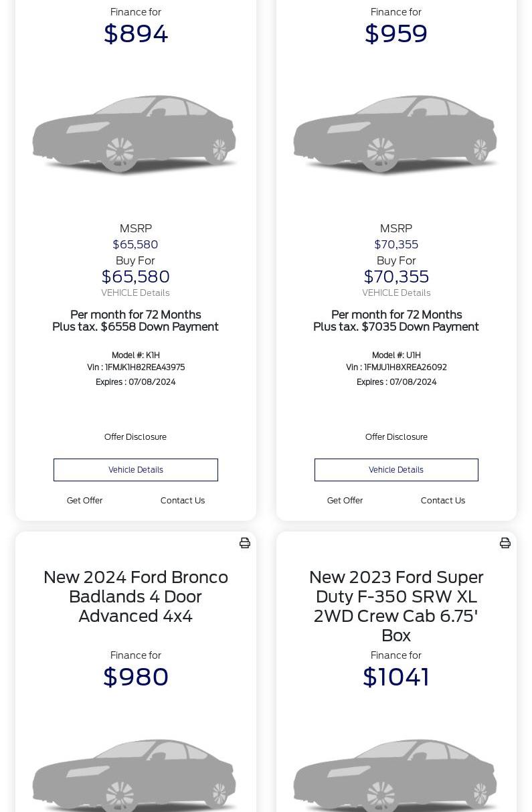Screen dimensions: 532x812
Task: Click the car image on the $980 Bronco card
Action: [x=135, y=777]
